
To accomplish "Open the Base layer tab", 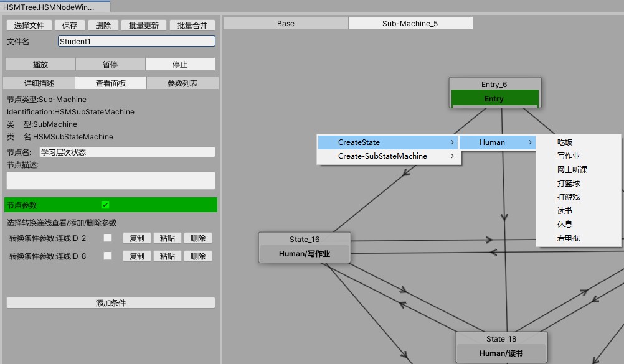I will 286,24.
